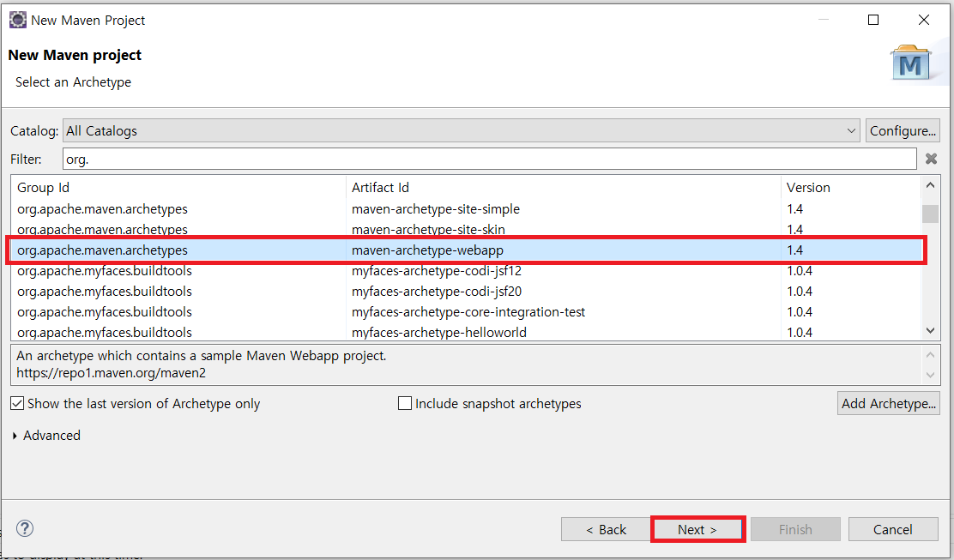The width and height of the screenshot is (954, 560).
Task: Click the archetype list scroll up arrow
Action: click(x=930, y=185)
